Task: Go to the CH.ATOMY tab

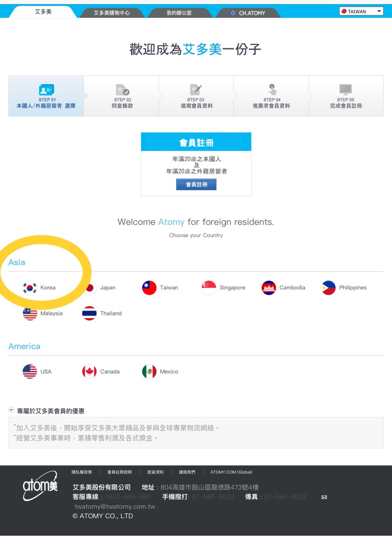Action: 248,13
